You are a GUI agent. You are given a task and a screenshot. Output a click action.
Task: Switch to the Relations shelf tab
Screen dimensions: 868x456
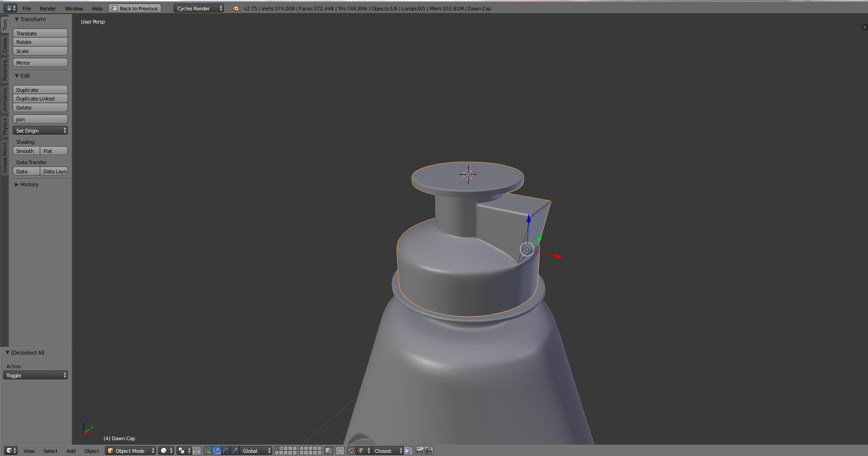[x=5, y=70]
